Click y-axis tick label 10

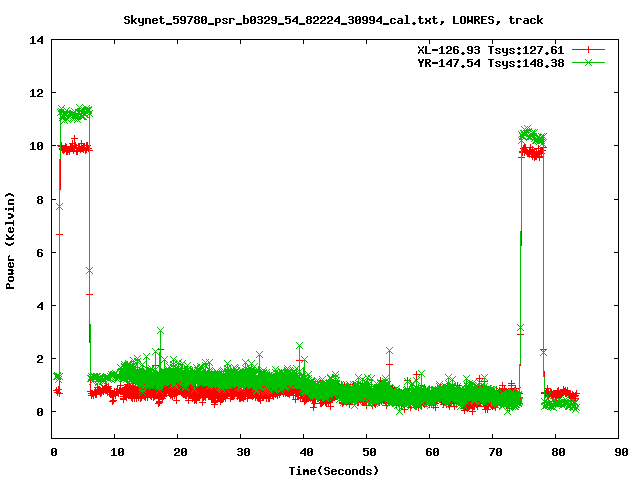tap(36, 146)
